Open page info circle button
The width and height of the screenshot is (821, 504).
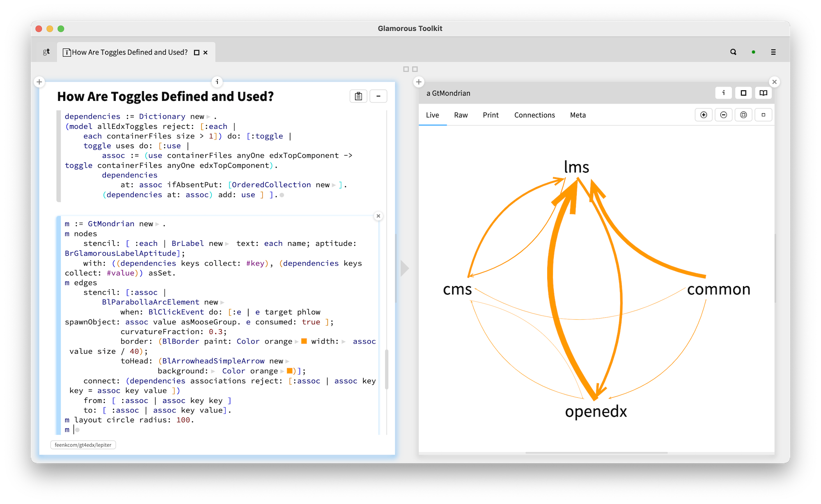coord(217,82)
